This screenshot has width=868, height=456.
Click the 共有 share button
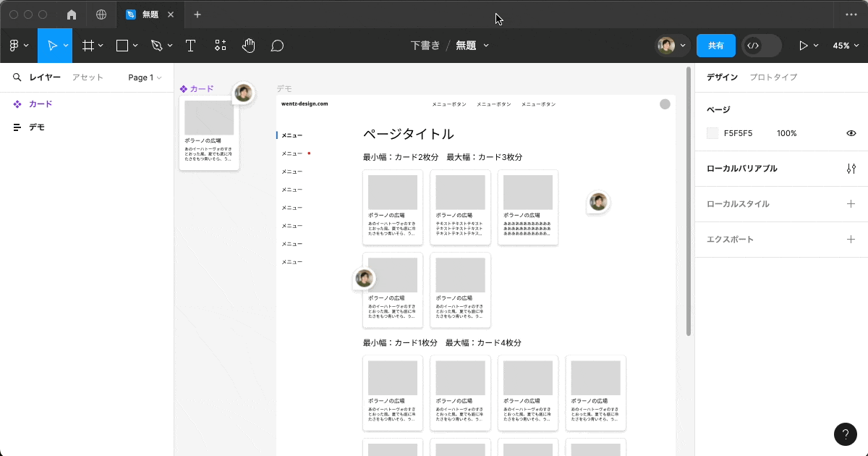(715, 46)
